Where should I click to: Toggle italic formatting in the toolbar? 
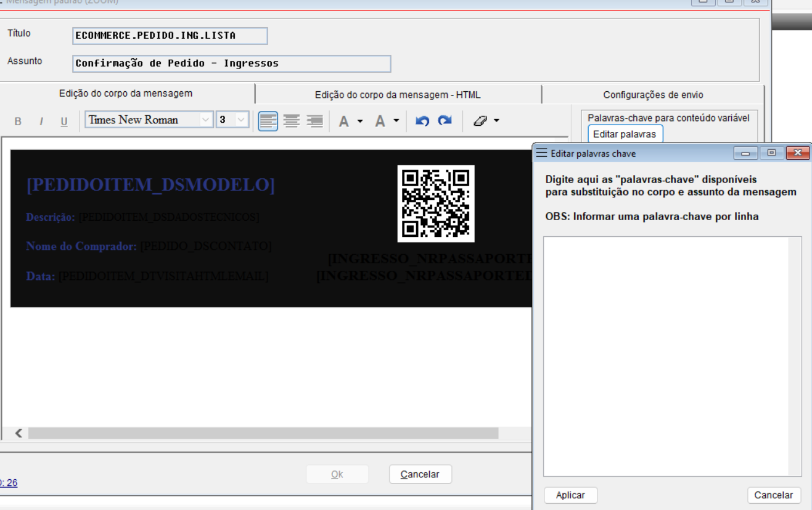click(41, 121)
